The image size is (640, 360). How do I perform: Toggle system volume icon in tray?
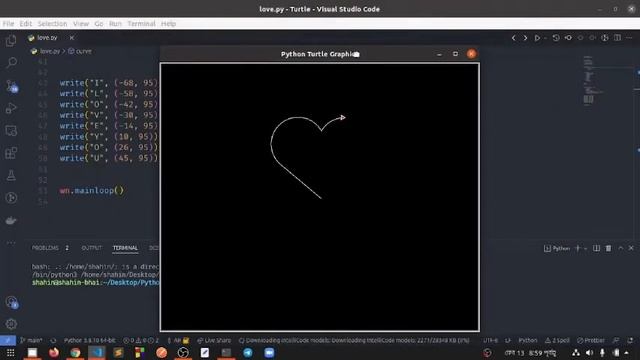click(x=589, y=353)
